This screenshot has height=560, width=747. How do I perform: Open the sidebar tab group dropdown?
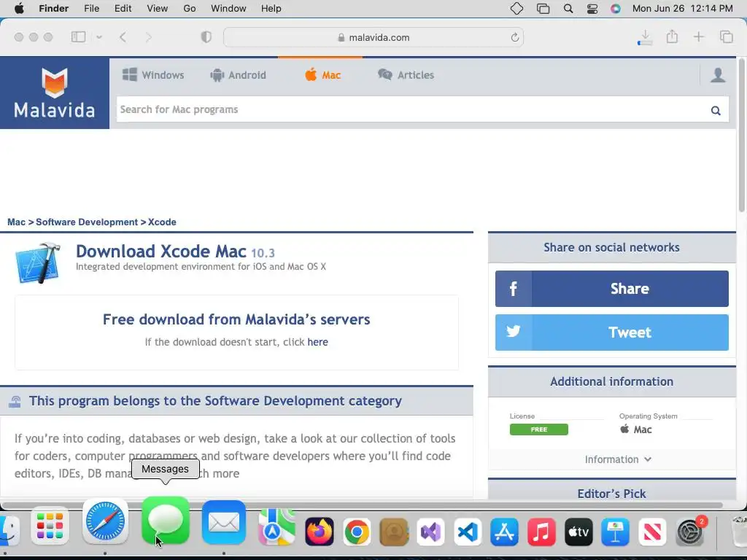point(99,37)
